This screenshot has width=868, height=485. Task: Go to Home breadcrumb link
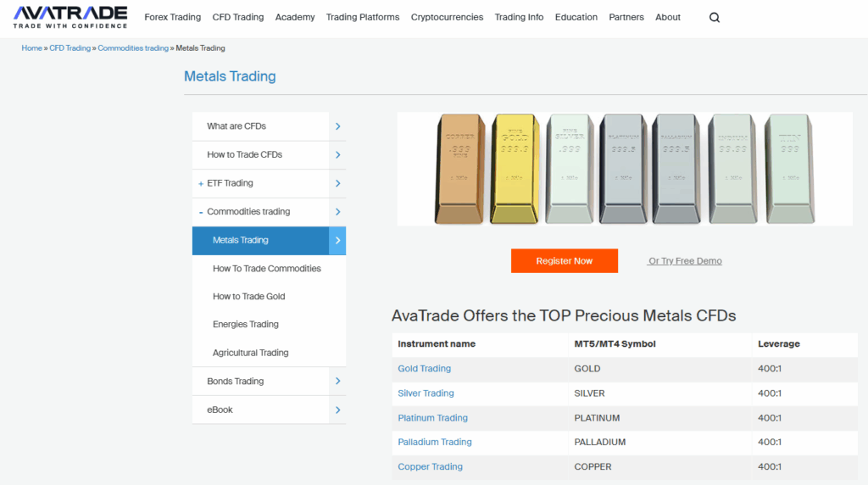[x=31, y=48]
